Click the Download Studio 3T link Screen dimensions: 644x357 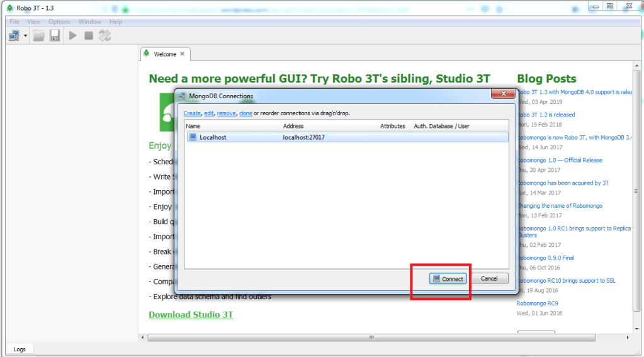click(191, 315)
